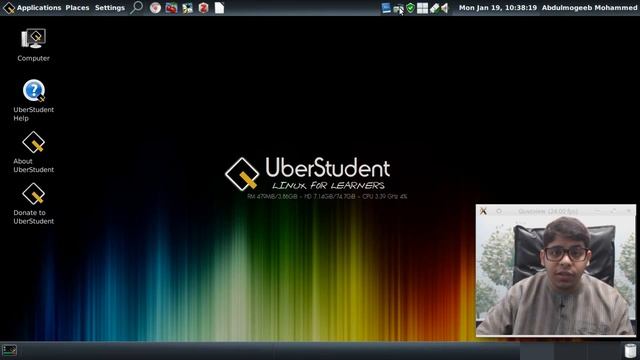Open the Settings menu
This screenshot has height=360, width=640.
point(110,8)
